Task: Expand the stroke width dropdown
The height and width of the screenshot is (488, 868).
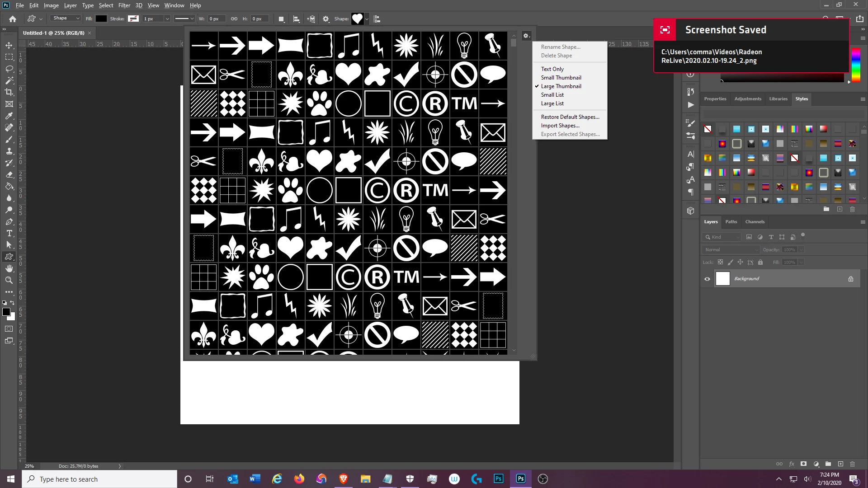Action: (x=167, y=19)
